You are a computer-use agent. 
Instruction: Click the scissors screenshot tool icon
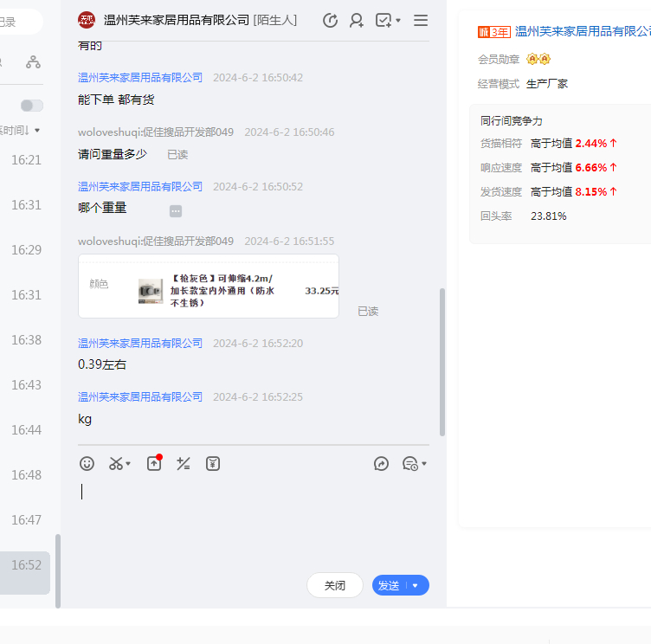(116, 464)
